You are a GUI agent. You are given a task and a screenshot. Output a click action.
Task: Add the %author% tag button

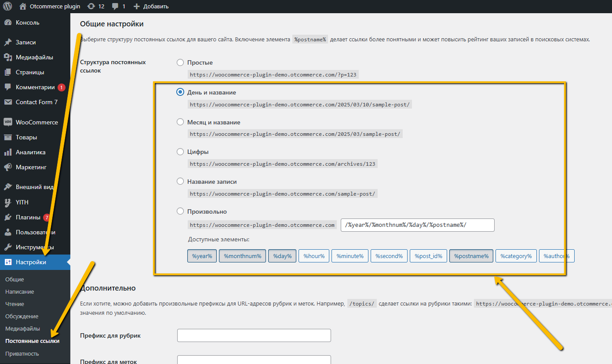pyautogui.click(x=557, y=256)
